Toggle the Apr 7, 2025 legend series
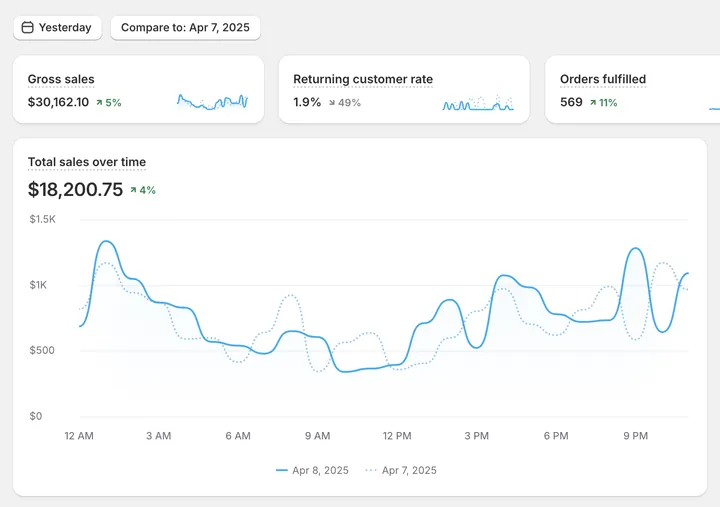 (401, 470)
